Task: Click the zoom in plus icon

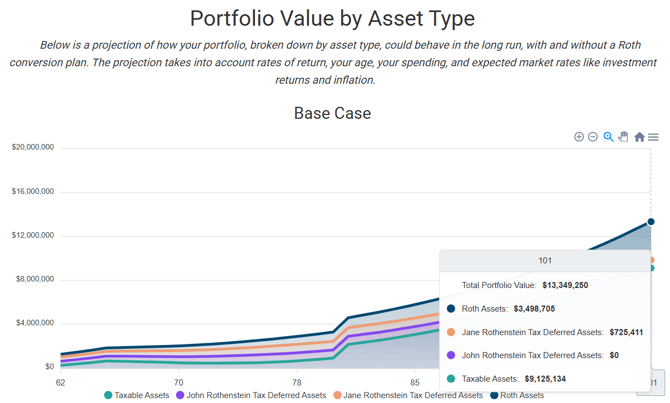Action: 579,137
